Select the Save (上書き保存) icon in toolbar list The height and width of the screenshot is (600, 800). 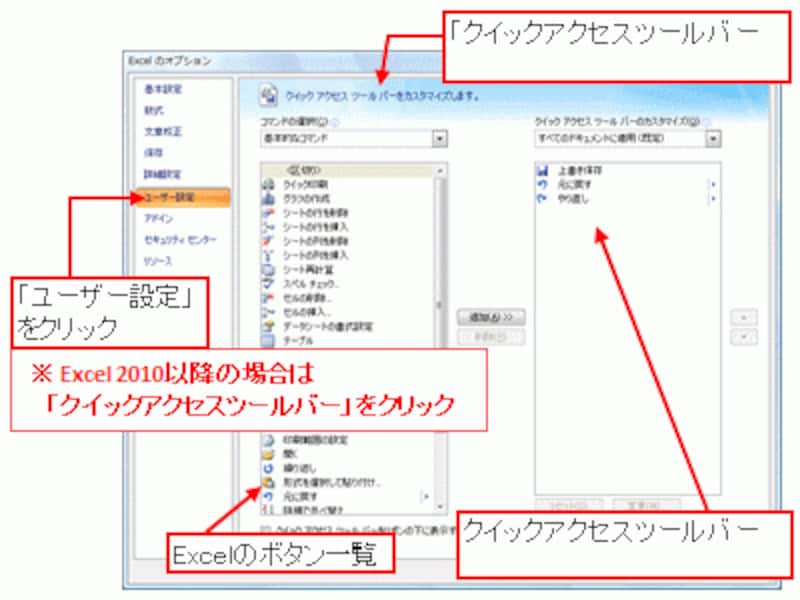tap(543, 171)
